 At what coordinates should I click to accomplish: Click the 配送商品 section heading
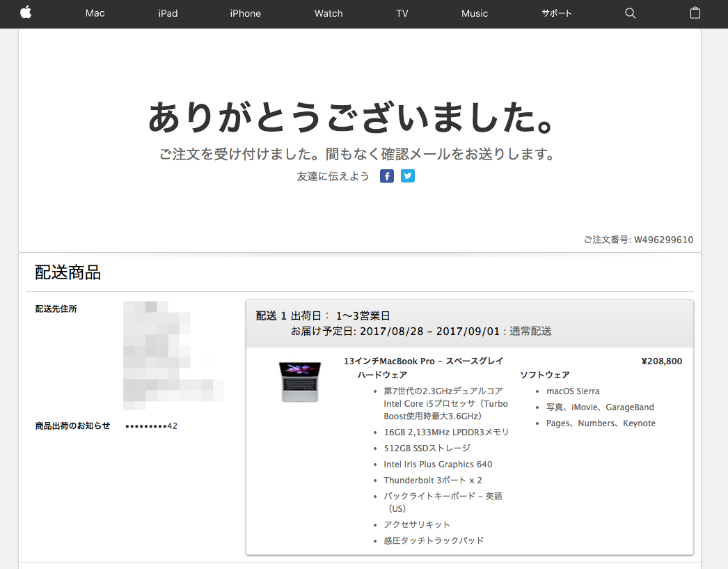(x=68, y=272)
